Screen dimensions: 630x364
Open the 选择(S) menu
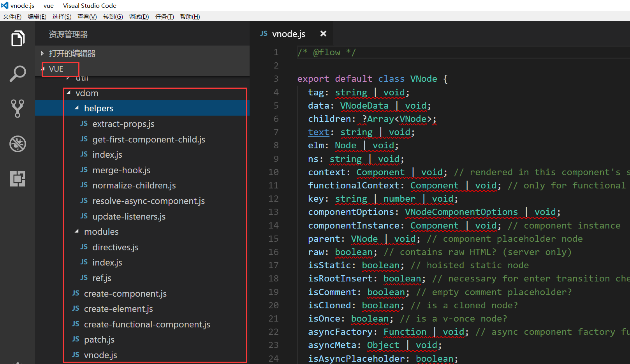pyautogui.click(x=62, y=16)
